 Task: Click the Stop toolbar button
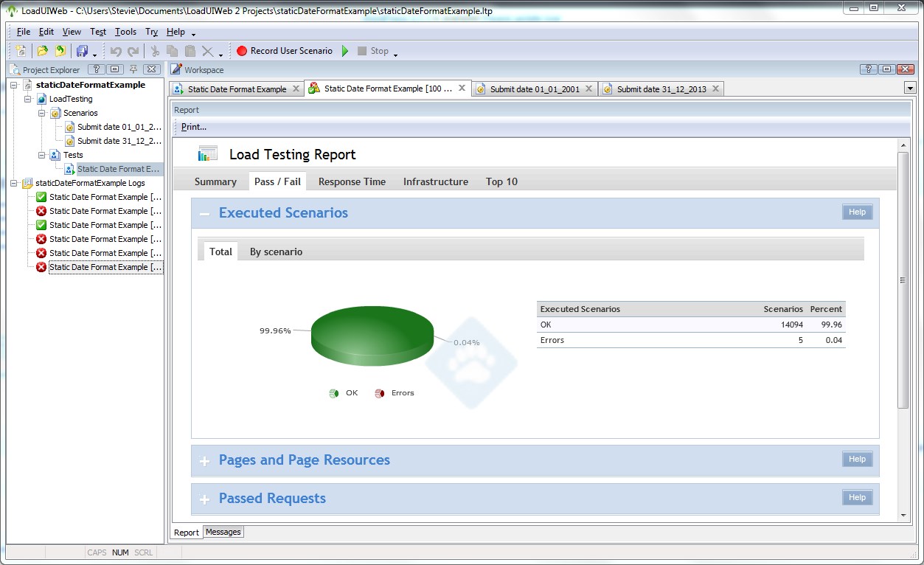372,51
